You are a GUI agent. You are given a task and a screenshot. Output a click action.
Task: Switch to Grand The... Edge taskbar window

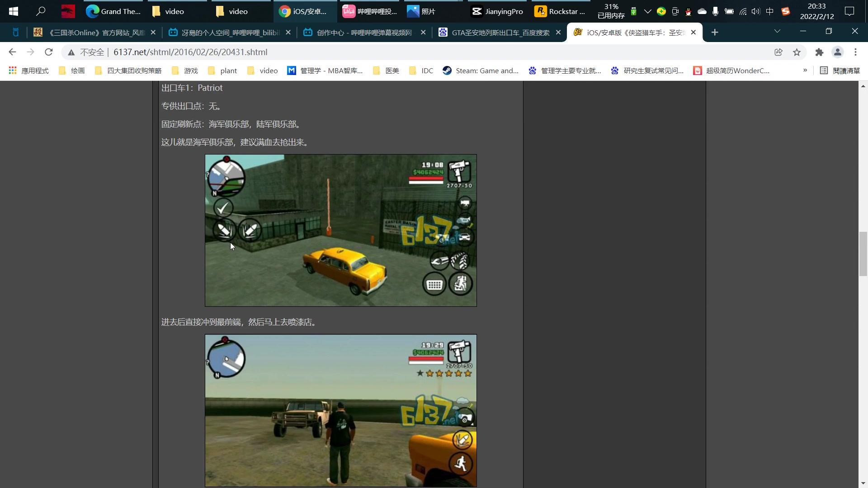pos(113,11)
